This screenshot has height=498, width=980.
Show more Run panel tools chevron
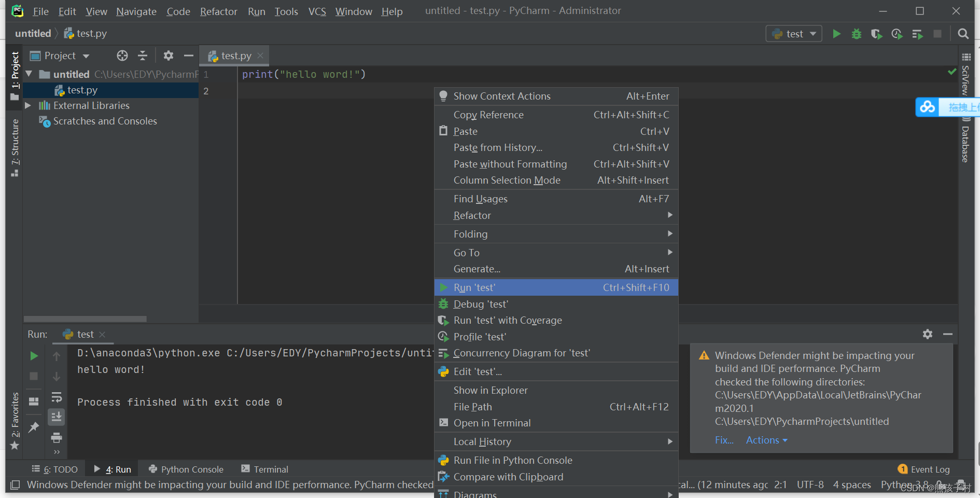(57, 452)
